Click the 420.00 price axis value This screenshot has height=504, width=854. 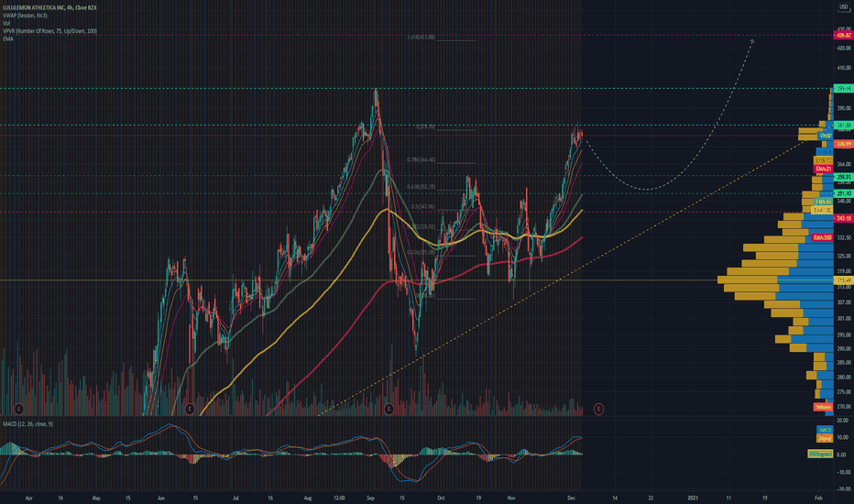845,48
